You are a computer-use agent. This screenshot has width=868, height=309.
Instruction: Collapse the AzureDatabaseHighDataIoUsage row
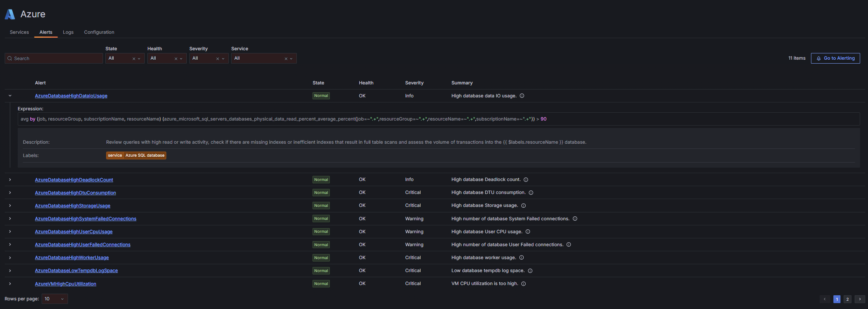[10, 96]
